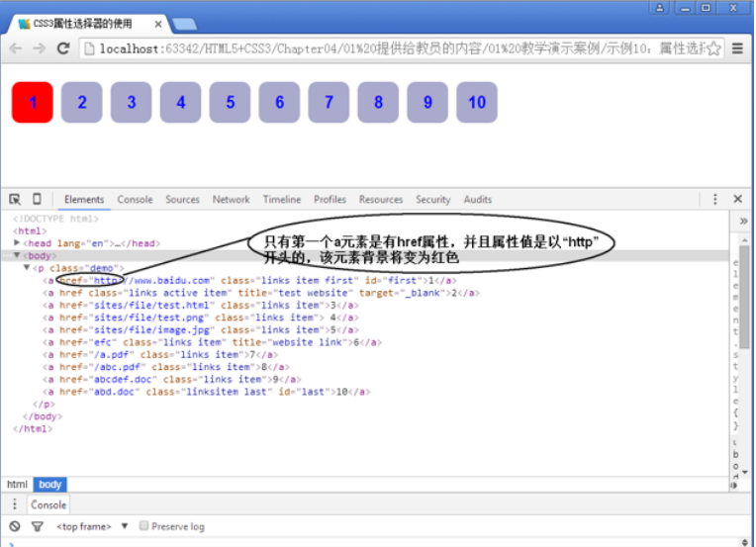The image size is (756, 547).
Task: Click the red link box 1
Action: pos(33,102)
